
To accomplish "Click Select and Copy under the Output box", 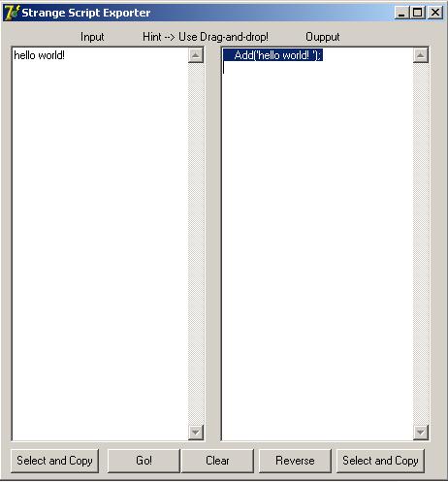I will coord(380,461).
